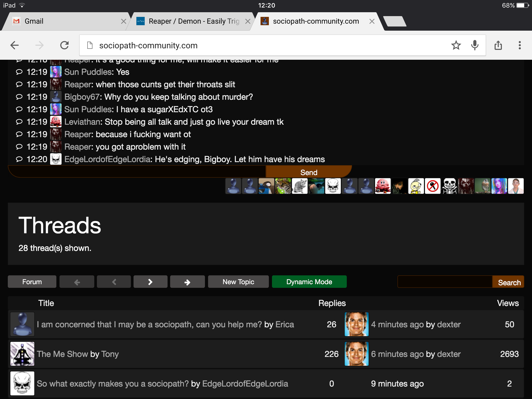Tap the microphone voice search icon

(475, 45)
